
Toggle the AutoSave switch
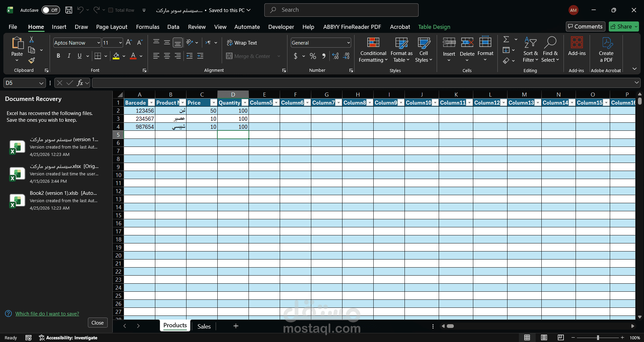pyautogui.click(x=51, y=10)
